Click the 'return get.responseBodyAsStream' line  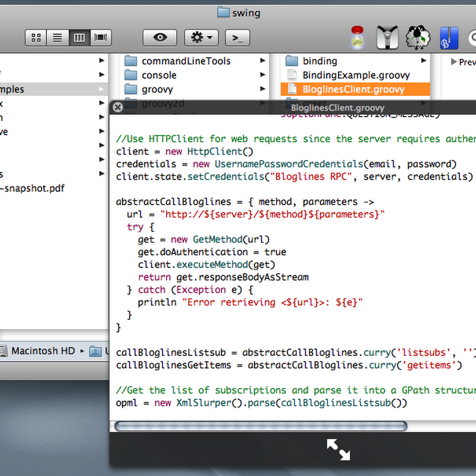pyautogui.click(x=223, y=277)
